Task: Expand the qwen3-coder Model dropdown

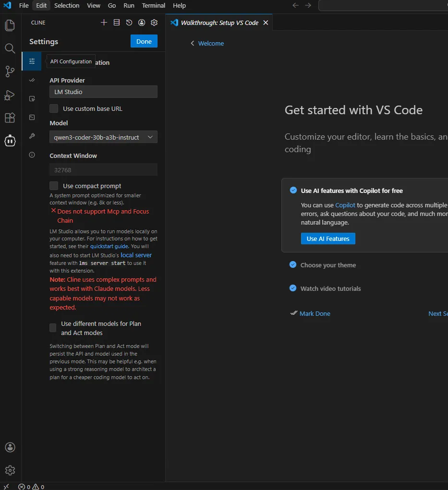Action: 103,137
